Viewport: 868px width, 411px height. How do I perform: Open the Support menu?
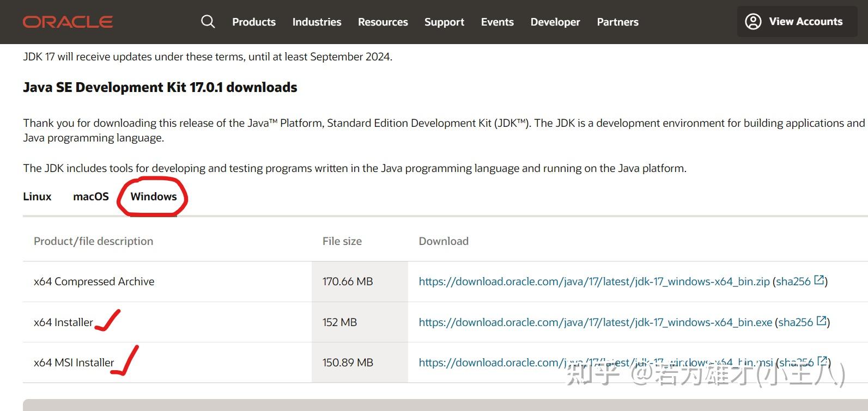point(444,22)
